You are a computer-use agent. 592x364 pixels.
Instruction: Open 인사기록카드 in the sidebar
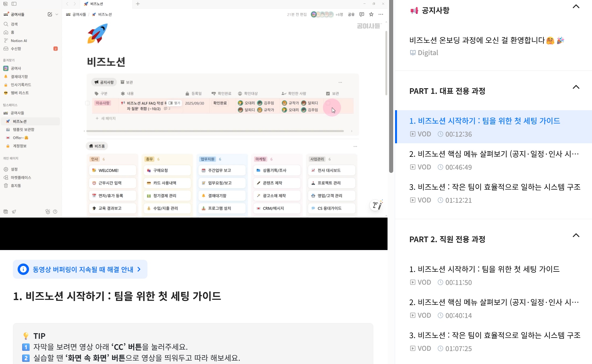pyautogui.click(x=31, y=85)
